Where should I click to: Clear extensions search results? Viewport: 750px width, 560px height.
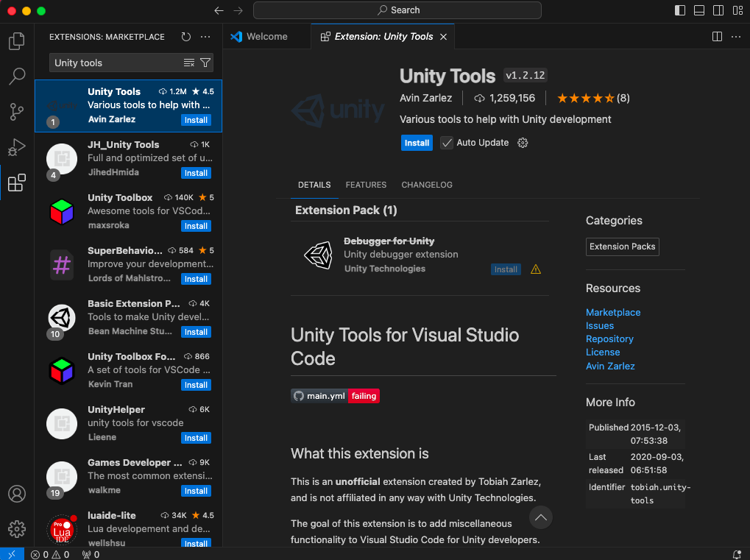point(189,63)
